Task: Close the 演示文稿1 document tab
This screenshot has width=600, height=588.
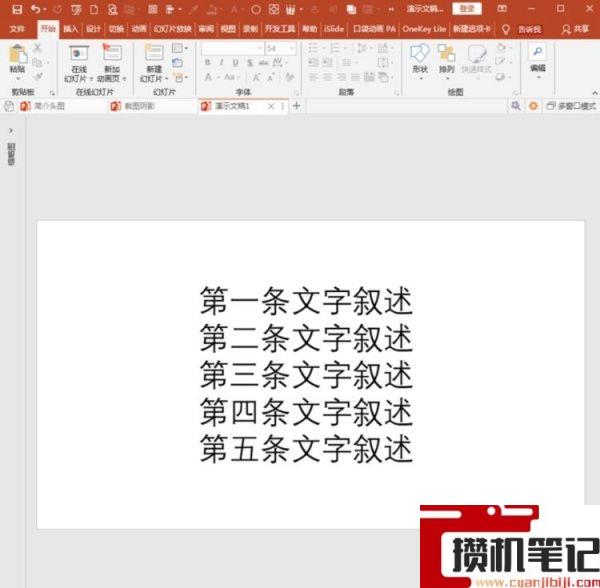Action: (x=271, y=106)
